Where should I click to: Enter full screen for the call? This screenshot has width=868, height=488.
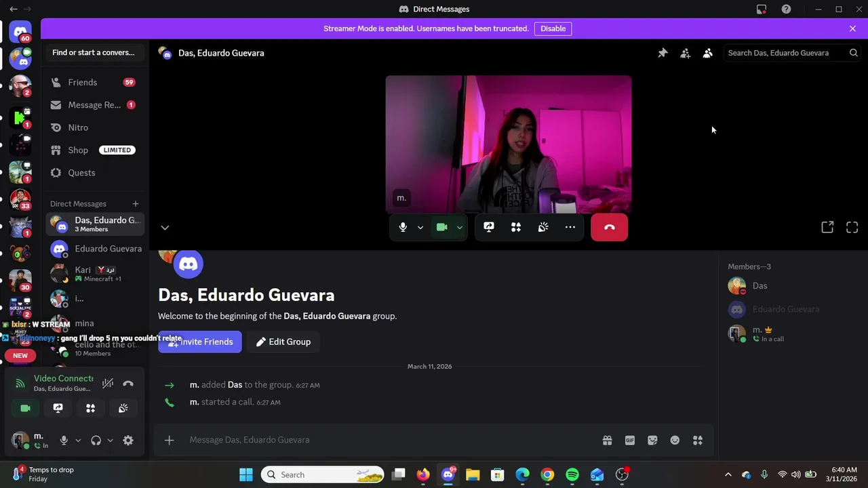coord(852,228)
